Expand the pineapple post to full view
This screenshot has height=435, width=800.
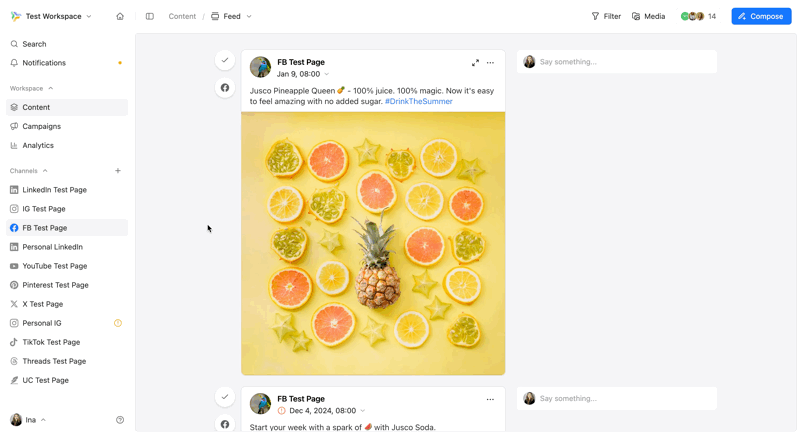pyautogui.click(x=475, y=63)
